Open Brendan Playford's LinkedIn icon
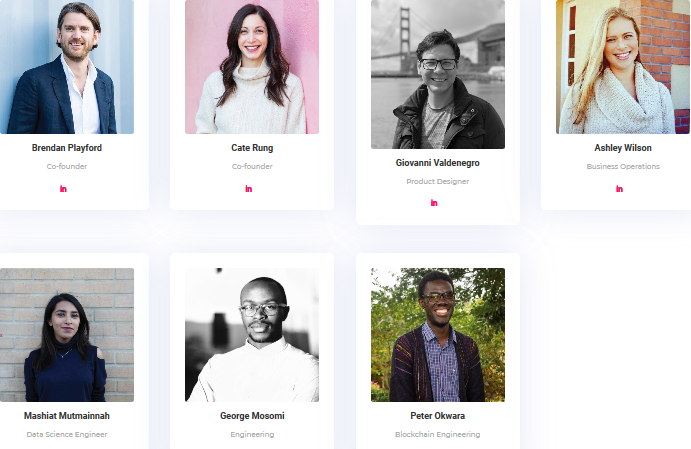Viewport: 691px width, 449px height. (63, 189)
